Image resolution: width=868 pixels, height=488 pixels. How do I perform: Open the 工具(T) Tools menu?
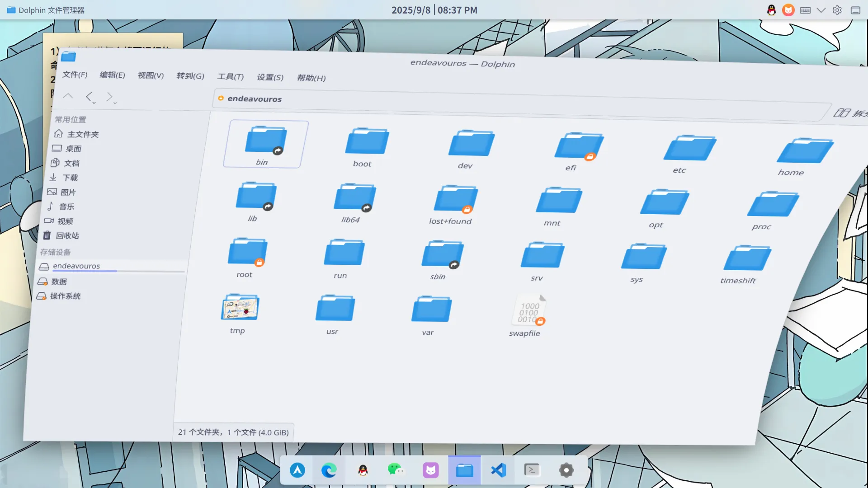coord(230,77)
